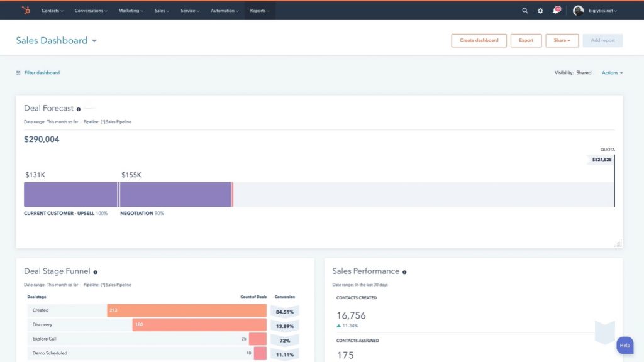644x362 pixels.
Task: Expand the Actions dropdown
Action: 611,72
